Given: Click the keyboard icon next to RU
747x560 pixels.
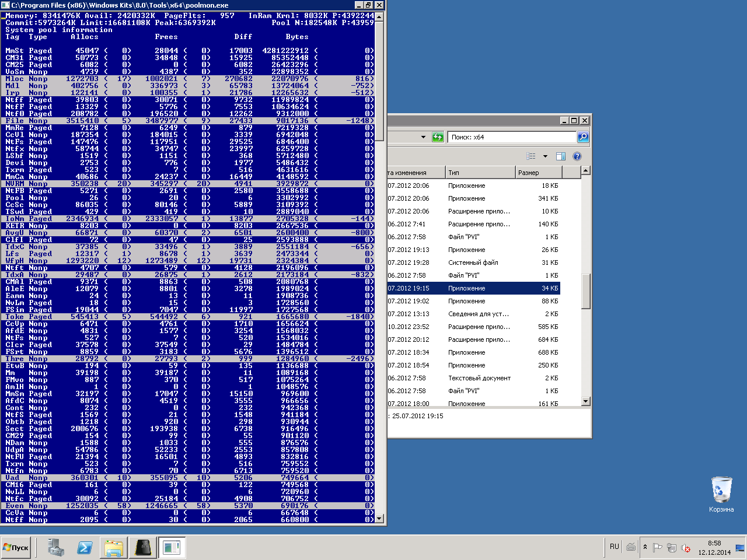Looking at the screenshot, I should pos(631,547).
